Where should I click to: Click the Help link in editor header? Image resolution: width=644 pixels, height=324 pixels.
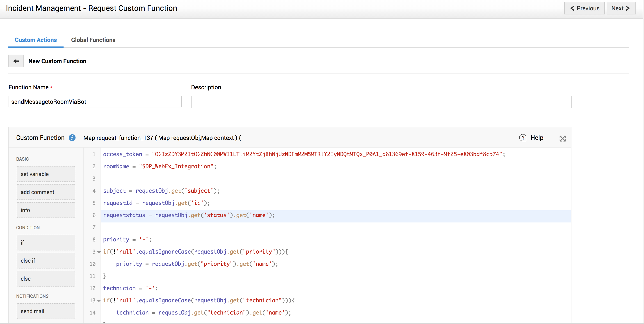[x=537, y=138]
